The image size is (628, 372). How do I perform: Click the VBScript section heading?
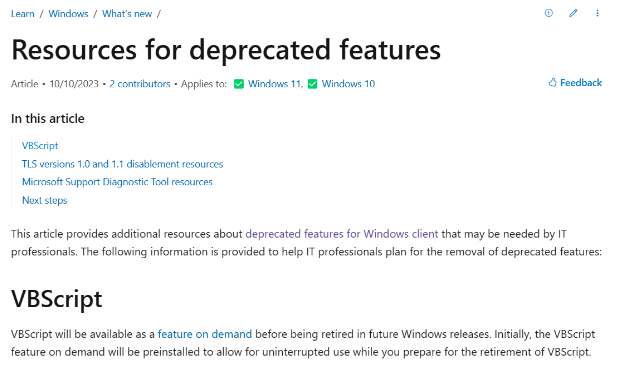(x=57, y=299)
